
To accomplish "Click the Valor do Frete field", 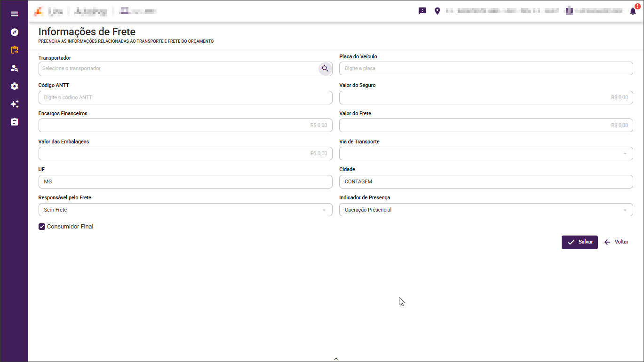I will [486, 126].
